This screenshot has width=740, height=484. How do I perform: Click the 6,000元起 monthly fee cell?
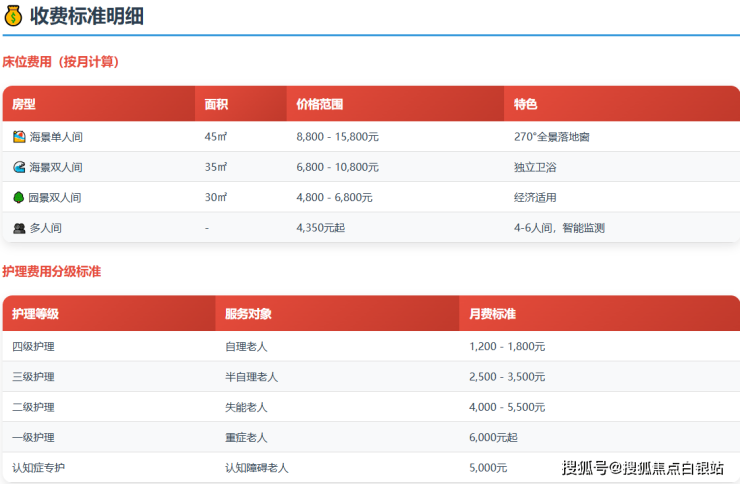pyautogui.click(x=494, y=438)
